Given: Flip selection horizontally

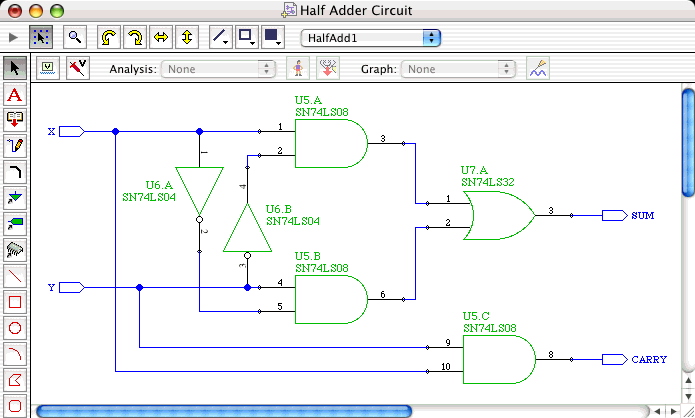Looking at the screenshot, I should click(x=160, y=37).
